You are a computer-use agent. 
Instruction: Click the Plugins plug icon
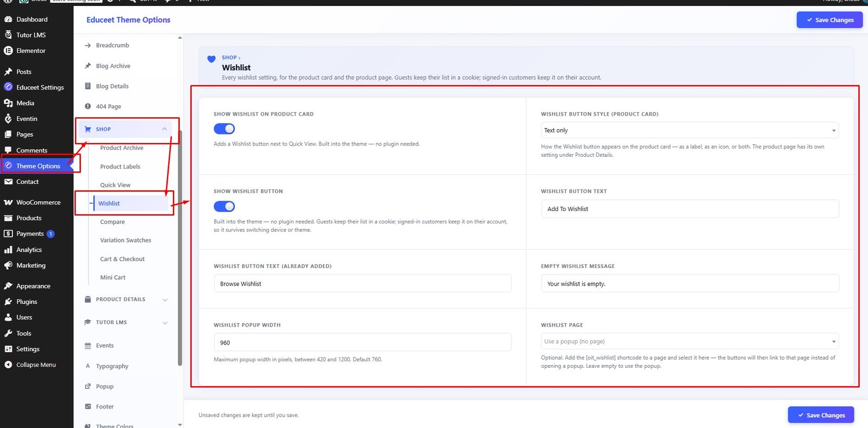point(8,302)
